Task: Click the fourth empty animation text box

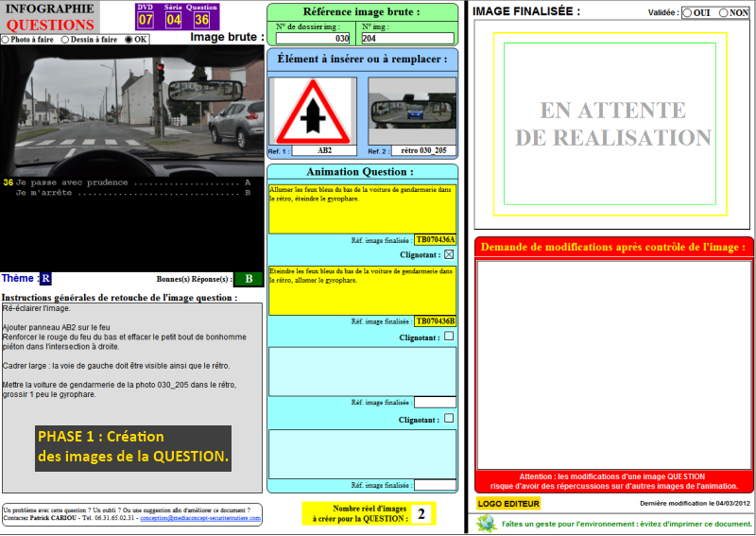Action: (x=362, y=454)
